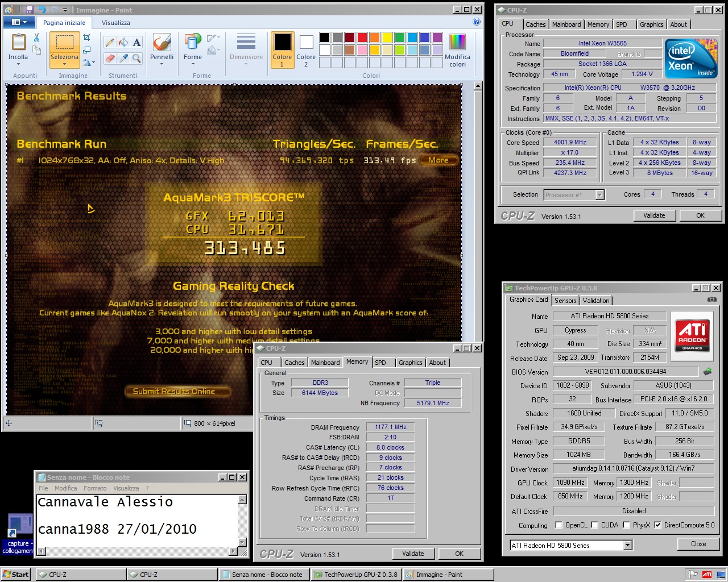Viewport: 728px width, 582px height.
Task: Open the capture shortcut desktop icon
Action: (19, 533)
